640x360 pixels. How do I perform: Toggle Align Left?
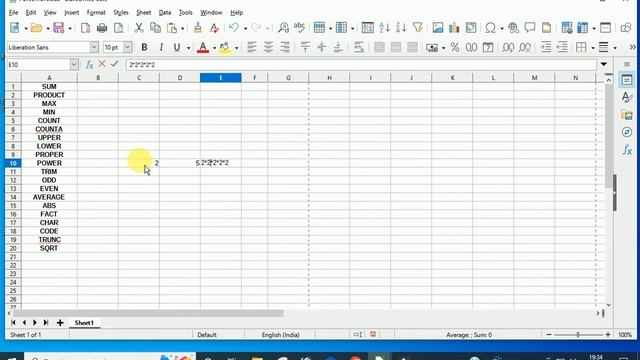[x=252, y=47]
